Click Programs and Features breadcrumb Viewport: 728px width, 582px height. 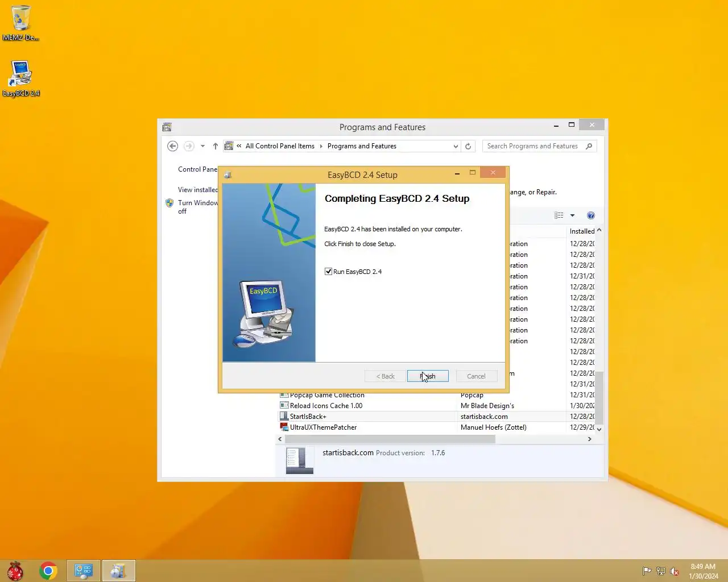tap(362, 146)
